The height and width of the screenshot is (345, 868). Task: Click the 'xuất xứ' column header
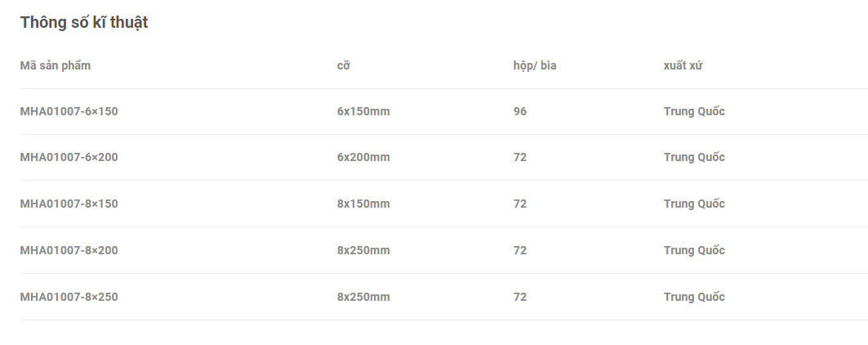[x=683, y=65]
